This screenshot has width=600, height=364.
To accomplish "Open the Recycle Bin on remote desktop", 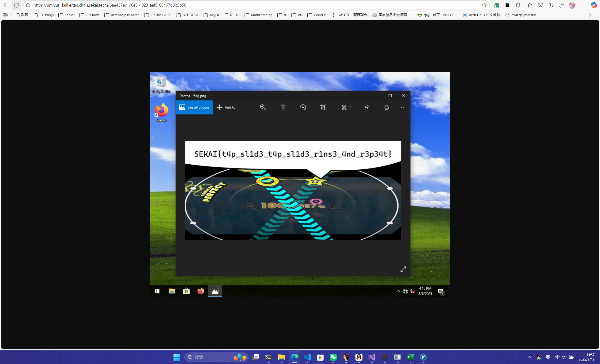I will pyautogui.click(x=161, y=84).
